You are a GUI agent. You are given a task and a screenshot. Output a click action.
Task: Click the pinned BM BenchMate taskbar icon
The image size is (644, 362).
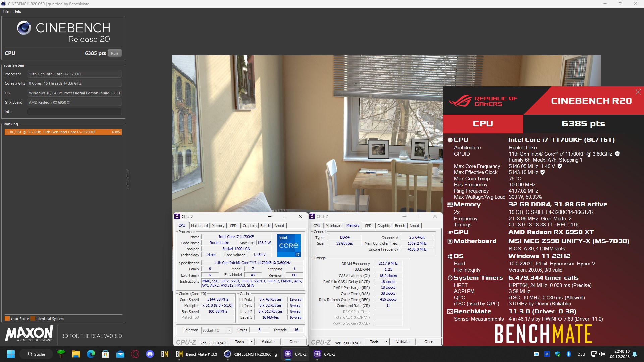tap(165, 354)
